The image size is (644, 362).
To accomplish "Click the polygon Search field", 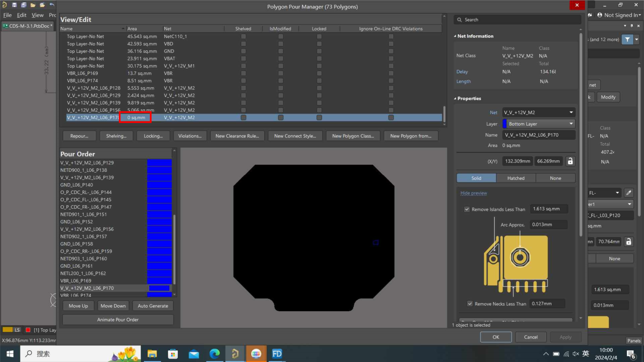I will tap(518, 20).
